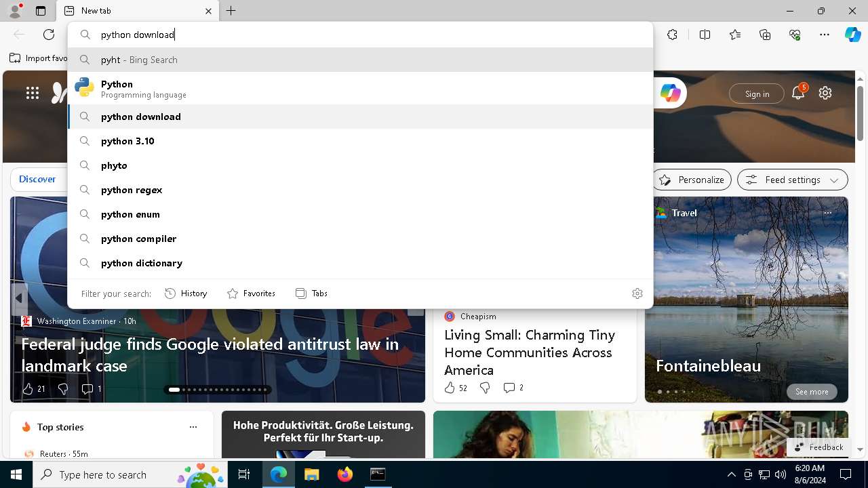The image size is (868, 488).
Task: Filter search by Tabs
Action: click(x=311, y=293)
